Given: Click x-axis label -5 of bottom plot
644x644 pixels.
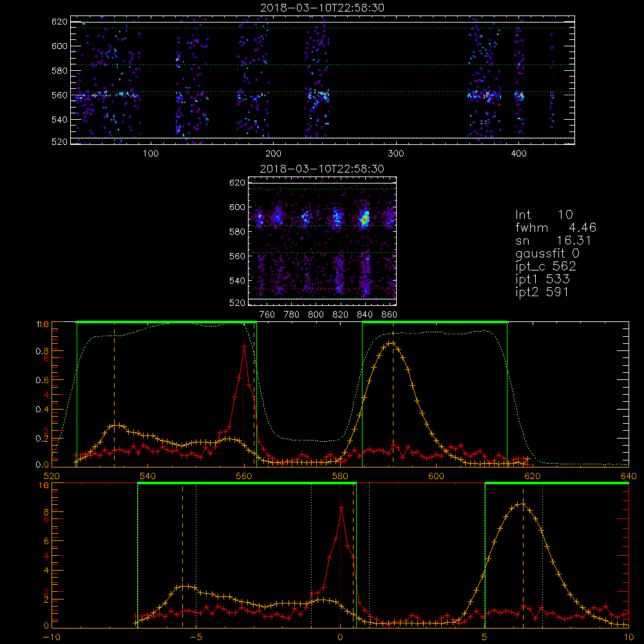Looking at the screenshot, I should pos(196,637).
